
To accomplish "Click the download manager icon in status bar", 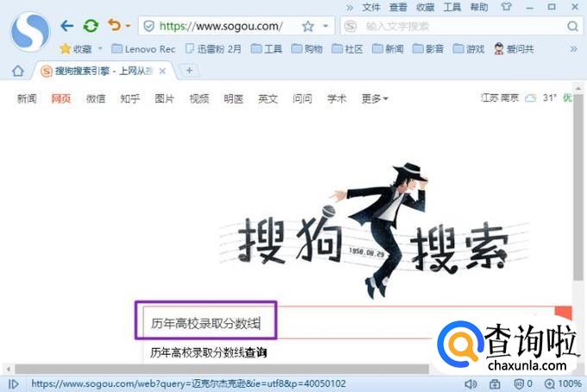I will pos(495,383).
